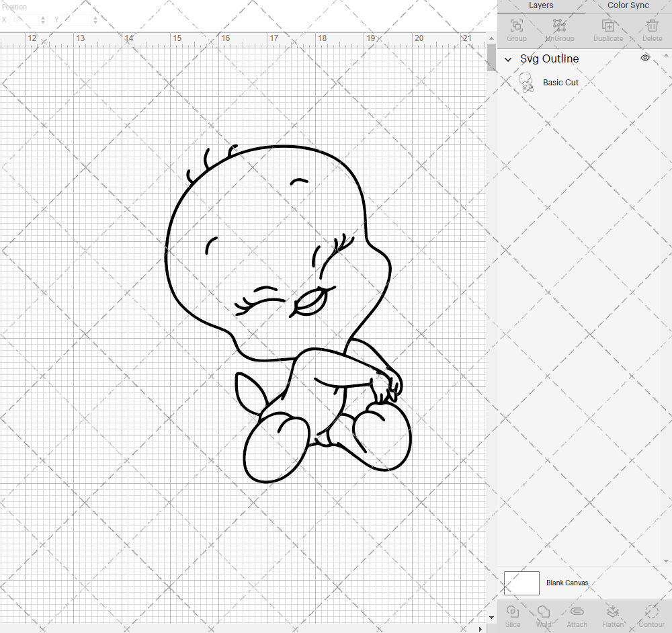The image size is (672, 633).
Task: Select the Attach tool
Action: point(577,615)
